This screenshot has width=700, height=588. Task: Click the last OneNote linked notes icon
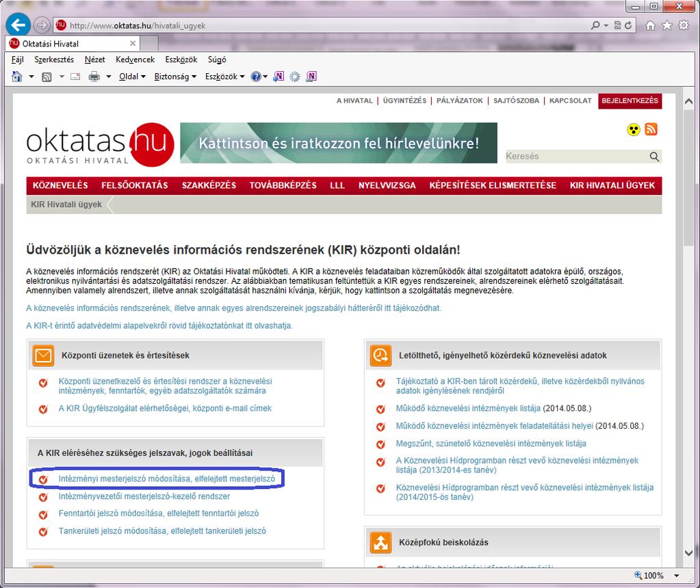tap(311, 77)
